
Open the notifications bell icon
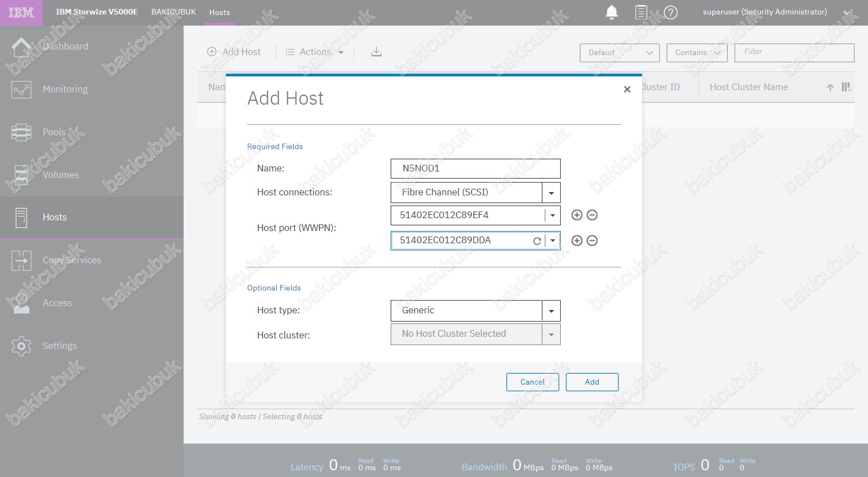click(611, 12)
